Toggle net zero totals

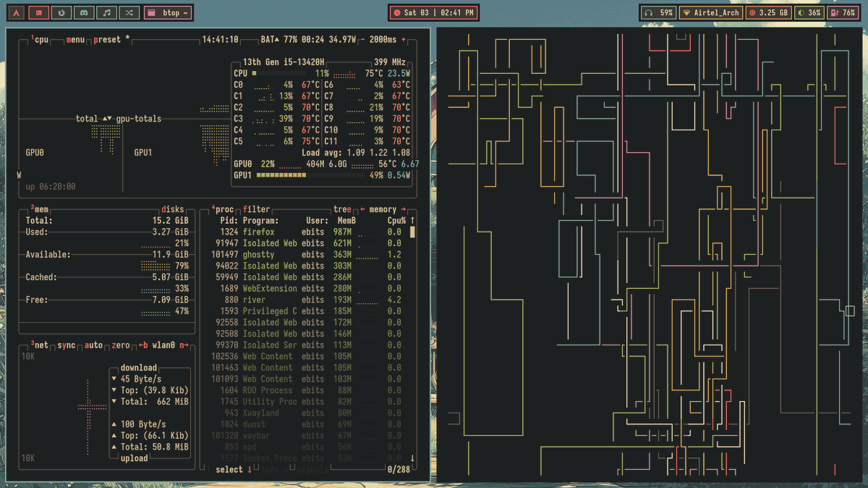[121, 345]
